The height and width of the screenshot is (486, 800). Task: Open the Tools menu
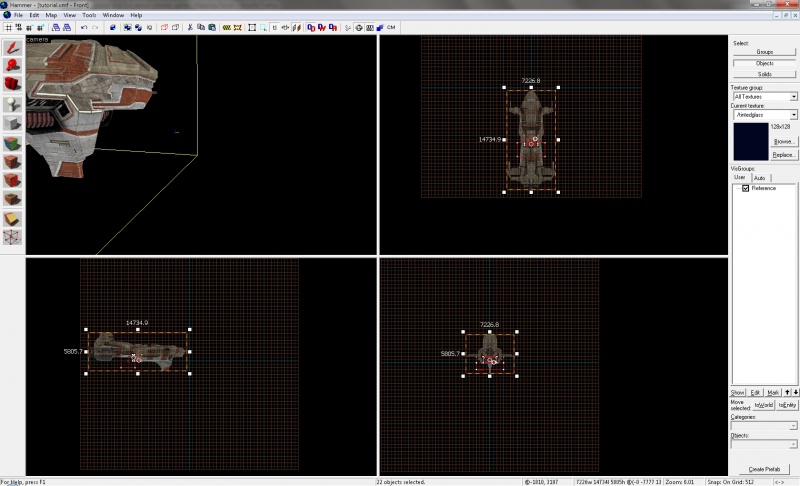pos(89,15)
